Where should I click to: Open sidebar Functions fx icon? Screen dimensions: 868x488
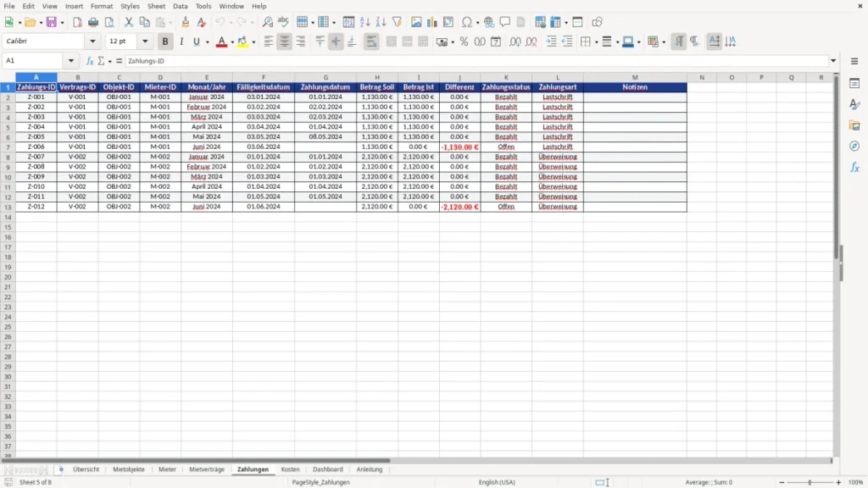click(x=854, y=168)
